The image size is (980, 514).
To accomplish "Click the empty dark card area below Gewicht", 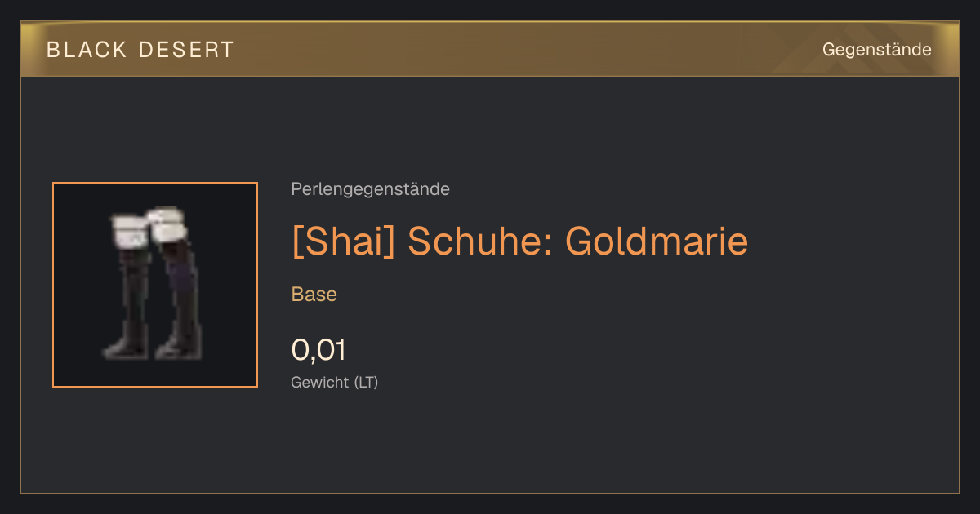I will [x=490, y=445].
